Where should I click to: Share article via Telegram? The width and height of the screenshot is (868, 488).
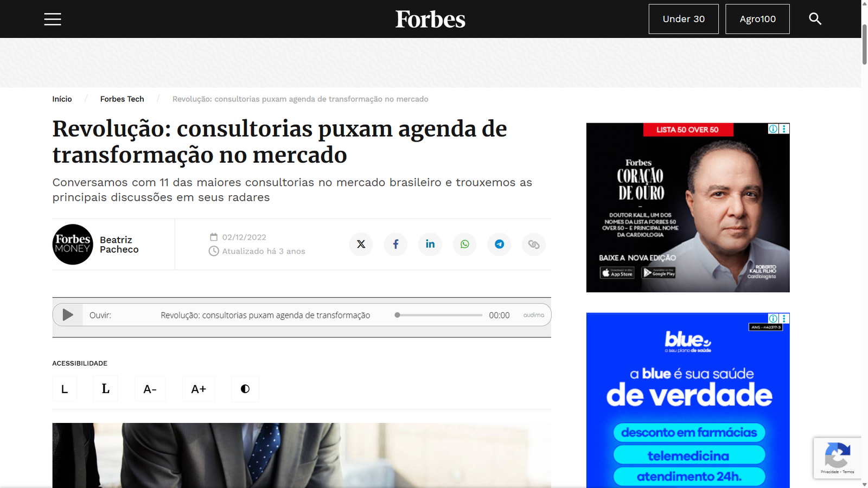coord(500,244)
